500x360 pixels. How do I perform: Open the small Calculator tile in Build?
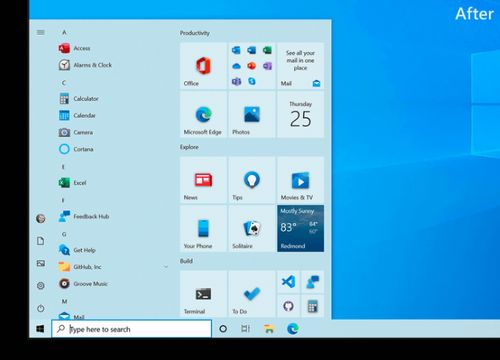pyautogui.click(x=313, y=306)
